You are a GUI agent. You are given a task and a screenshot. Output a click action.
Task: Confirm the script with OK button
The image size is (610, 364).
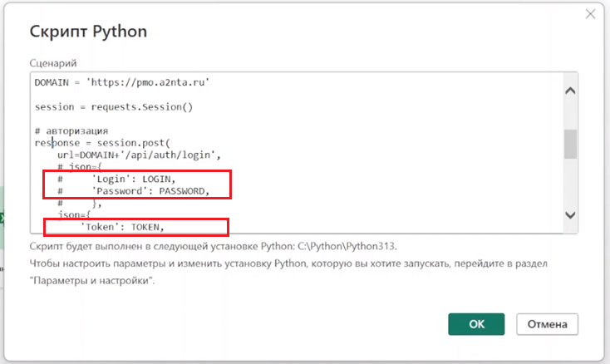pyautogui.click(x=476, y=324)
